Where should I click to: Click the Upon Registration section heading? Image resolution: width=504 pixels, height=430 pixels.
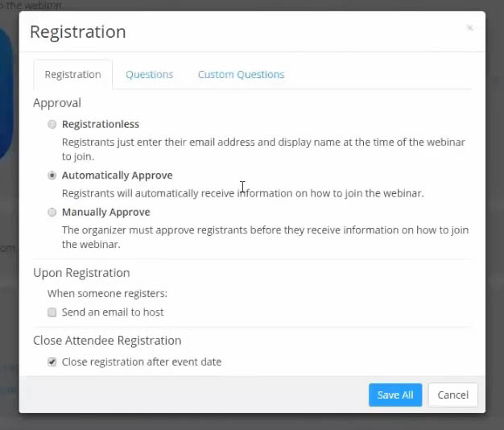tap(81, 273)
